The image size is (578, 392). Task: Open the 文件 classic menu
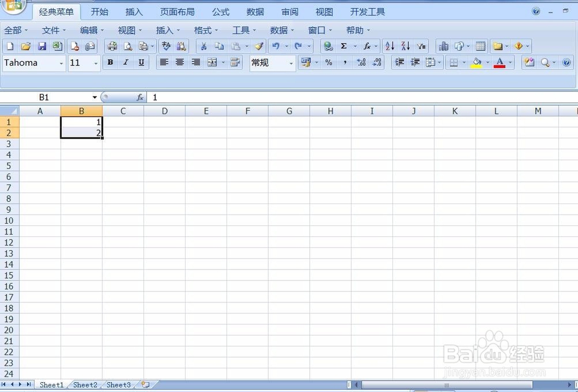pos(54,30)
